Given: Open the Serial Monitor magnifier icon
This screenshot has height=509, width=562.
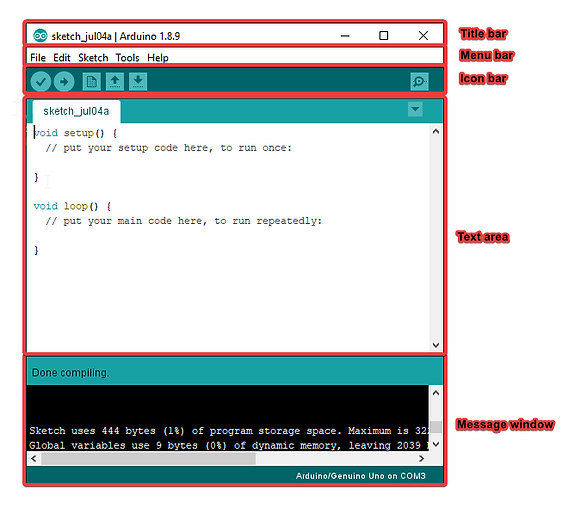Looking at the screenshot, I should [419, 82].
